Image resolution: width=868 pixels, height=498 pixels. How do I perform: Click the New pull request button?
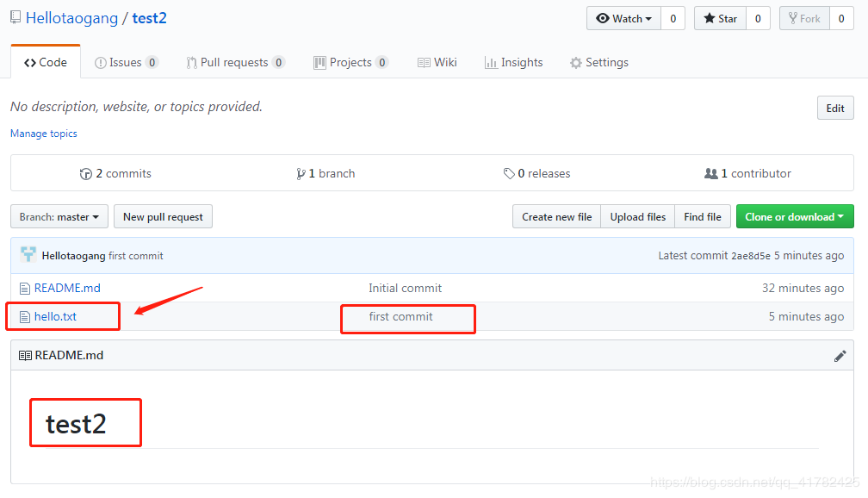(163, 217)
